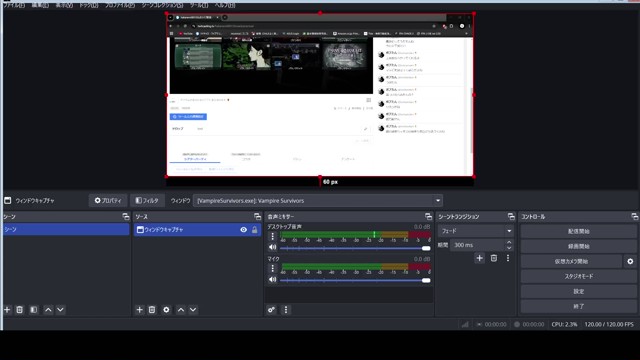Open the ドック (Docks) menu
Screen dimensions: 640x360
click(x=89, y=5)
